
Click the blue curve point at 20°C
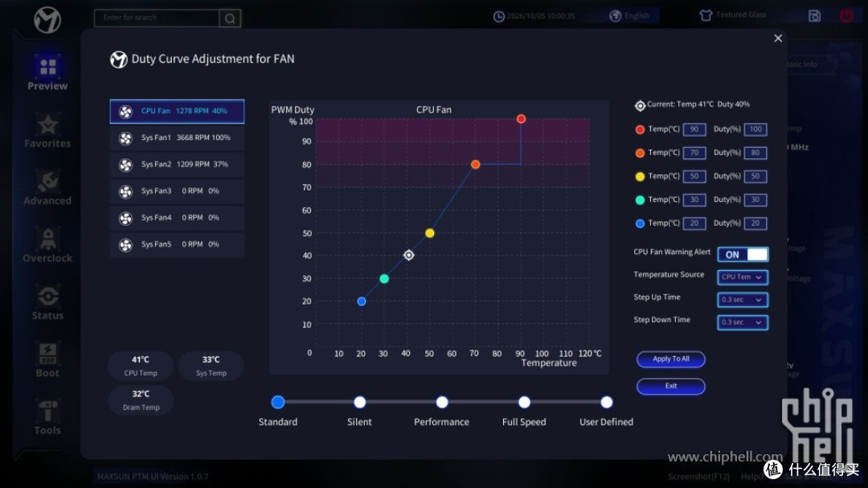click(x=362, y=301)
